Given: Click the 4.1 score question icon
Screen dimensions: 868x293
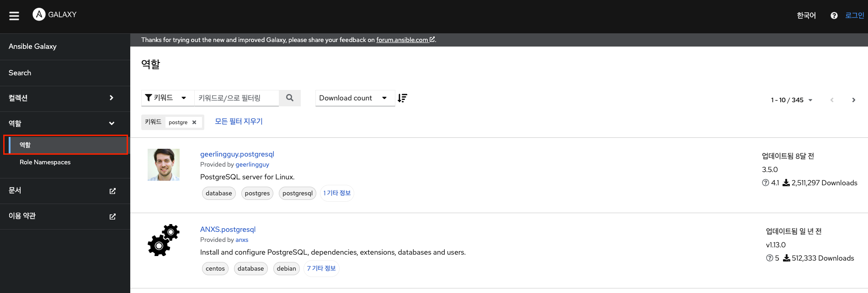Looking at the screenshot, I should [766, 183].
